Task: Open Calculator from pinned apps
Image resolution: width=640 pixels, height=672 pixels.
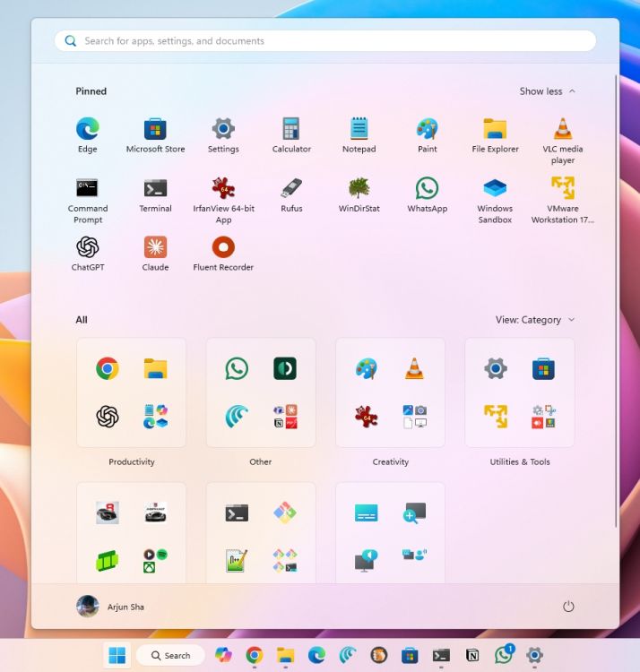Action: click(x=291, y=134)
